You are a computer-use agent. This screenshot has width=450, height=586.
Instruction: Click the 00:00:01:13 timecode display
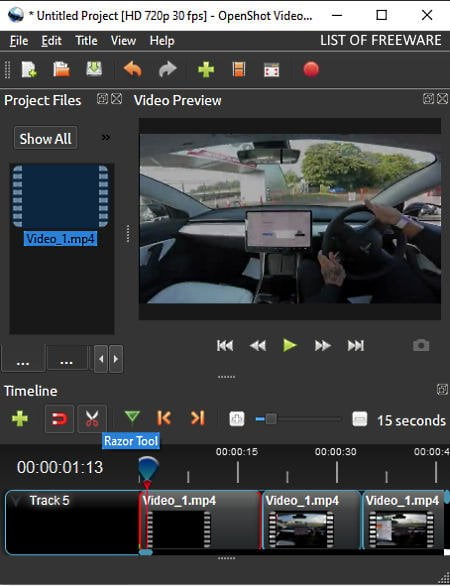point(60,467)
